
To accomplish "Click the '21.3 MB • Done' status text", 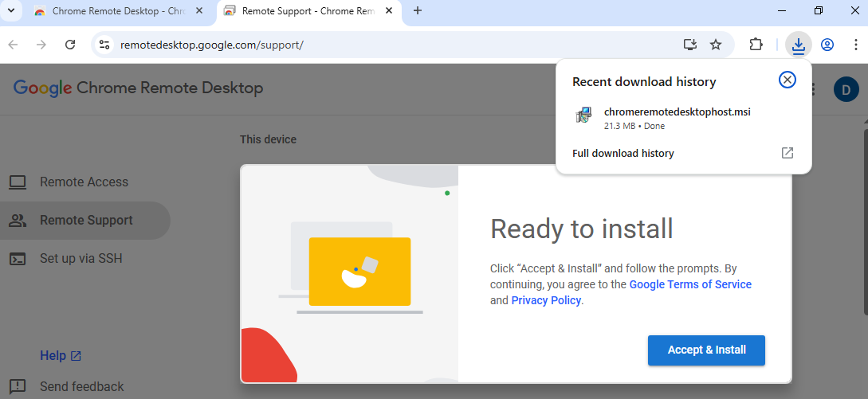I will (634, 126).
